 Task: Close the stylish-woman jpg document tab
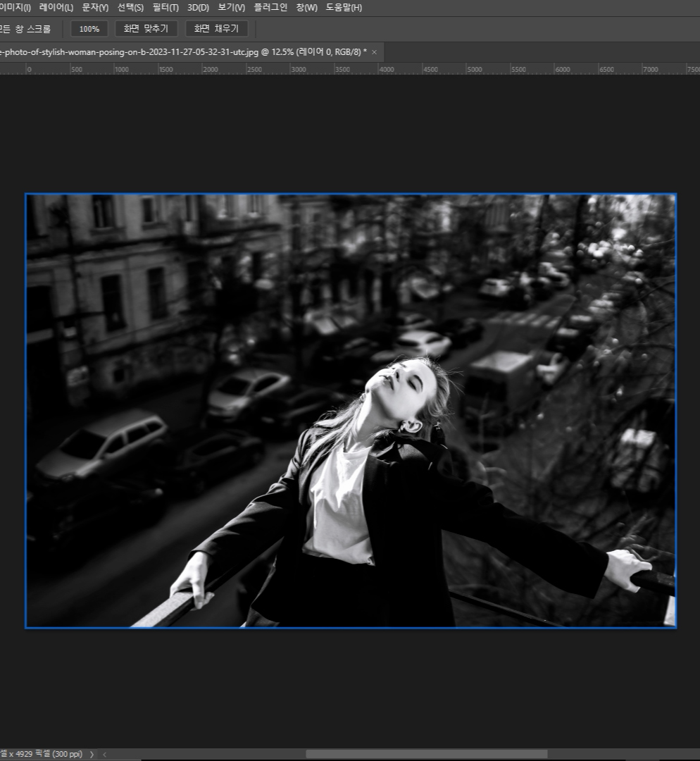[374, 52]
